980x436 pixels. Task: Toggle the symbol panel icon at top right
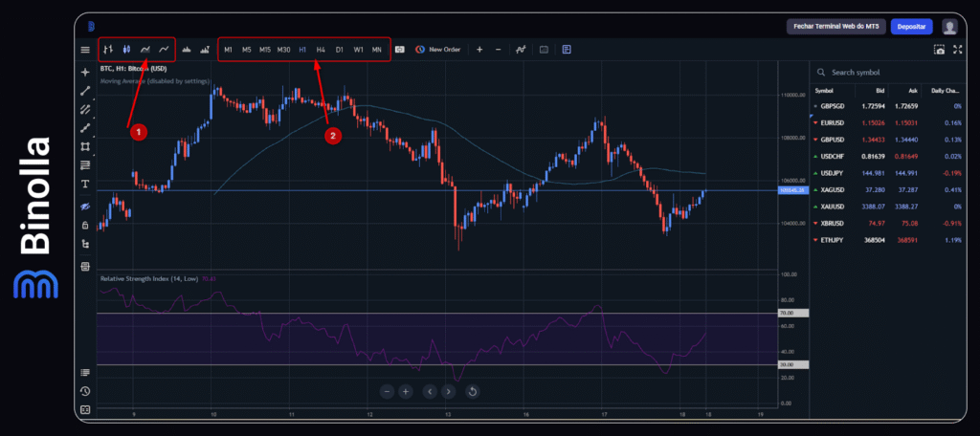point(958,49)
